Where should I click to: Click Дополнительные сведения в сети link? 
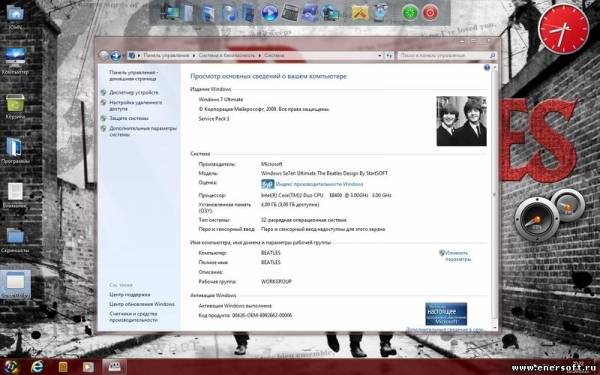click(444, 329)
